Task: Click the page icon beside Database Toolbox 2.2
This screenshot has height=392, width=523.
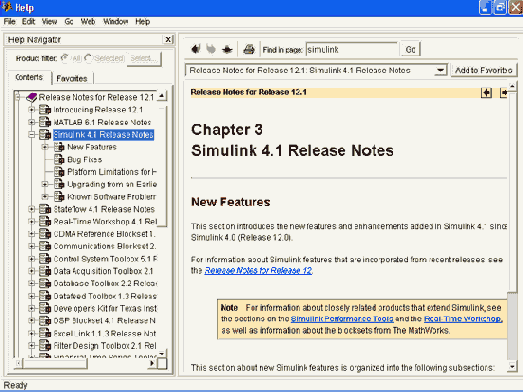Action: coord(45,283)
